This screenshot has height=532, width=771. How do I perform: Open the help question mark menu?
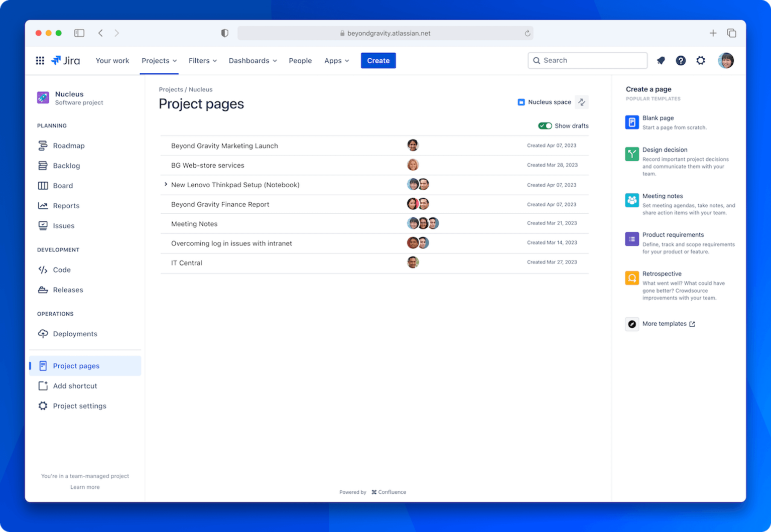click(681, 60)
